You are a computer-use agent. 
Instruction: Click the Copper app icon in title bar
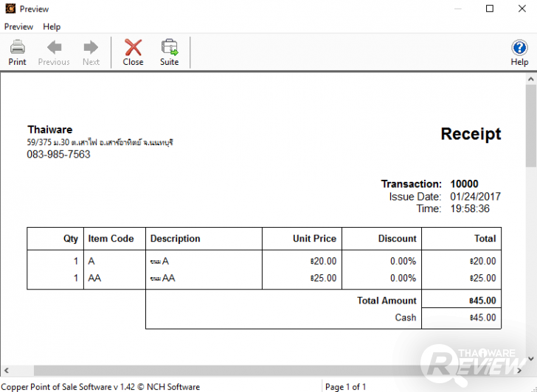click(10, 8)
